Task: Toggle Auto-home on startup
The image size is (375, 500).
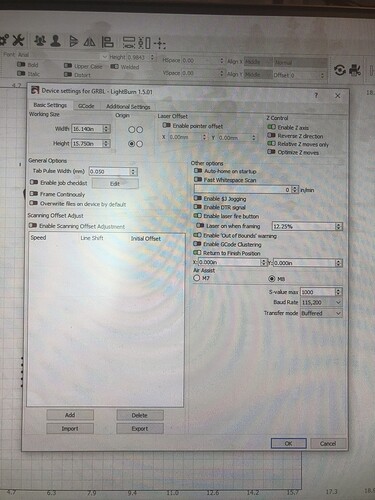Action: [x=198, y=170]
